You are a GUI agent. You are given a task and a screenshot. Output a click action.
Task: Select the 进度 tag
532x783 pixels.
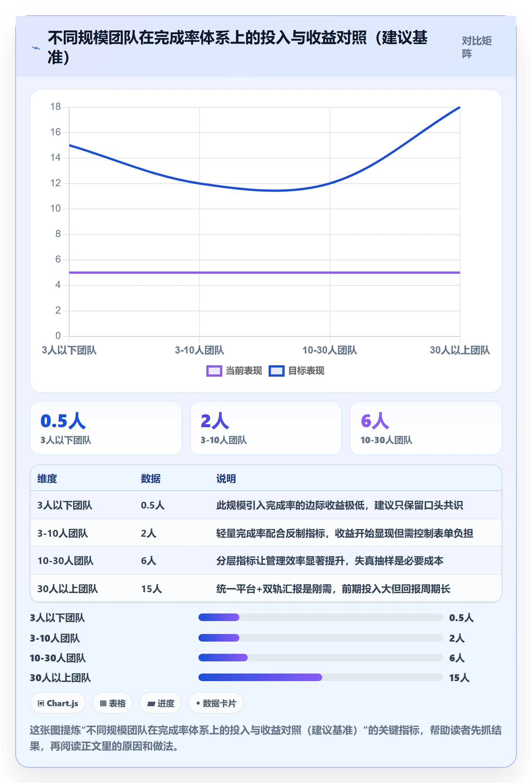[160, 703]
